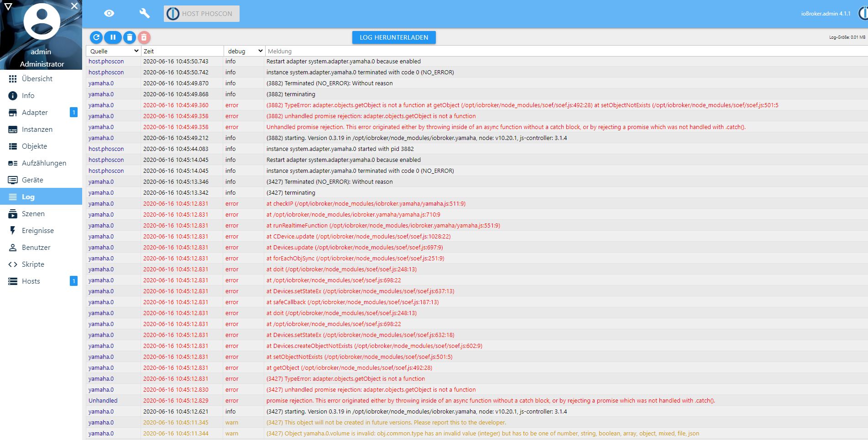Open Benutzer in the sidebar
Viewport: 868px width, 440px height.
[x=41, y=248]
